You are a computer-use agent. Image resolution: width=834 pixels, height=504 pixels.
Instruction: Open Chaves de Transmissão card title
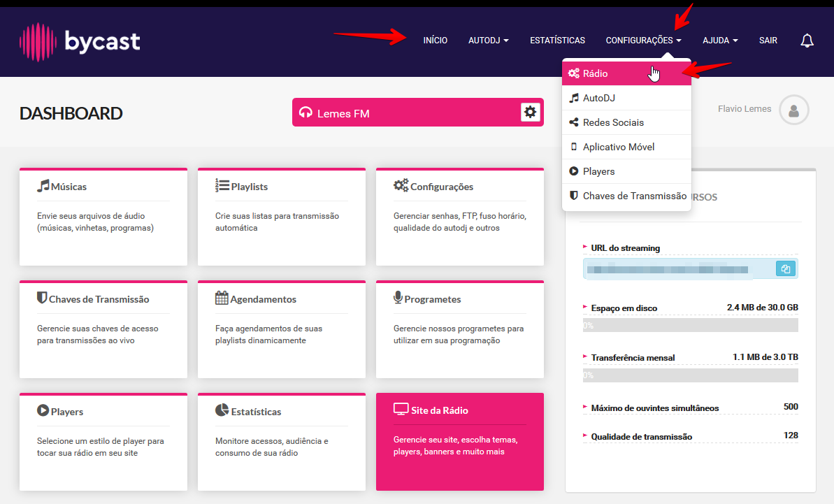pos(99,299)
